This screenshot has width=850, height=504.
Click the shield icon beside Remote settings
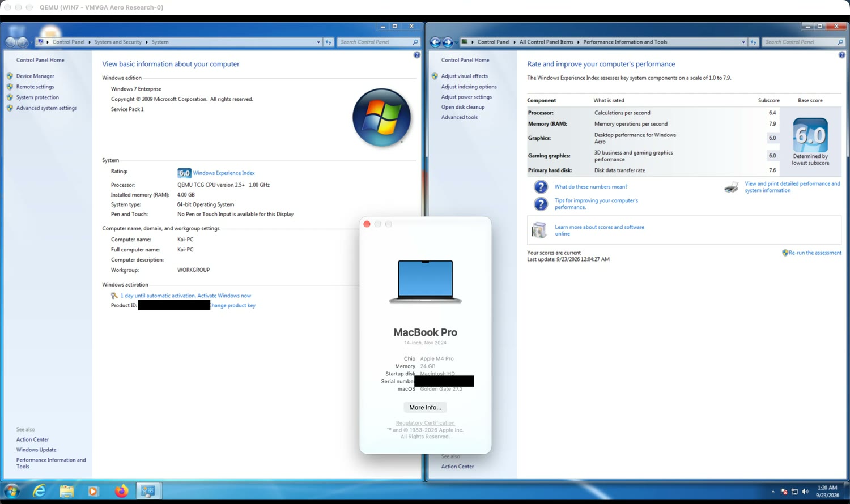[10, 87]
